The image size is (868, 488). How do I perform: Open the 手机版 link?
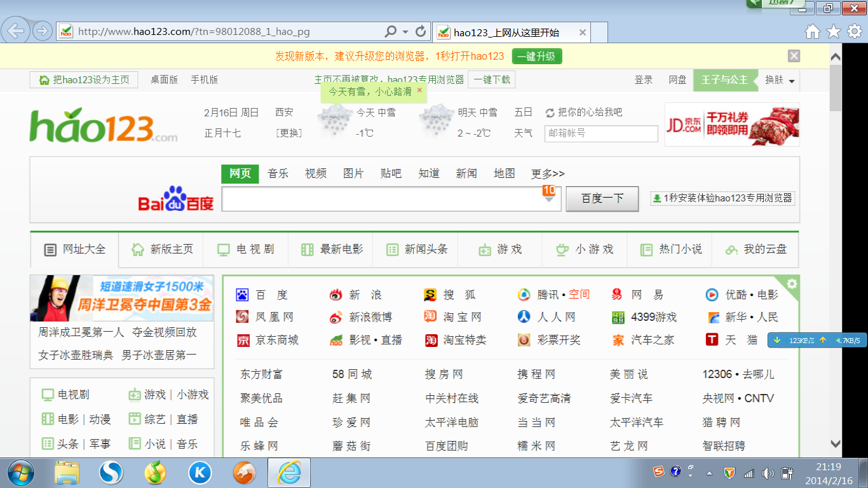pyautogui.click(x=204, y=79)
